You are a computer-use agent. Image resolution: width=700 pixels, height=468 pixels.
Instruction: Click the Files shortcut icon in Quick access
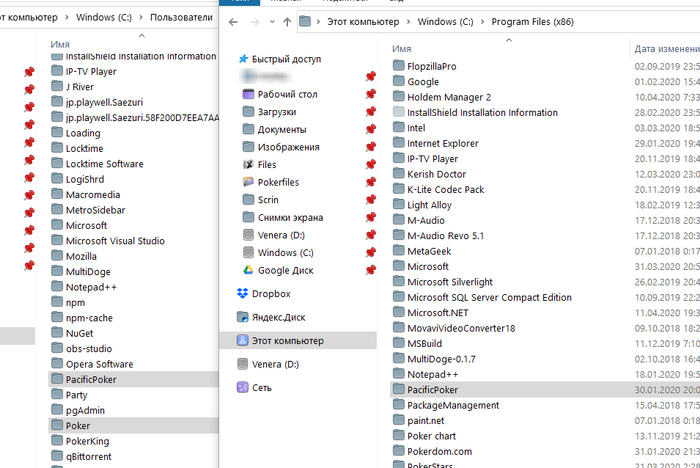(248, 164)
